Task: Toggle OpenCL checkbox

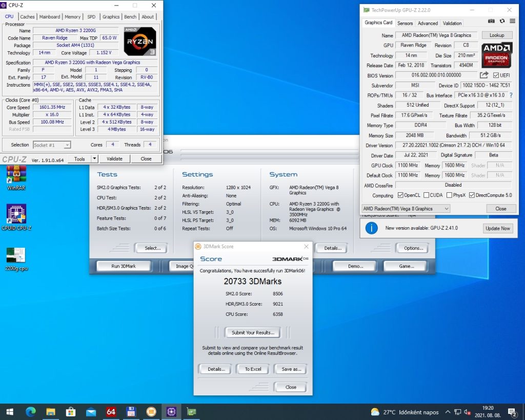Action: point(400,195)
